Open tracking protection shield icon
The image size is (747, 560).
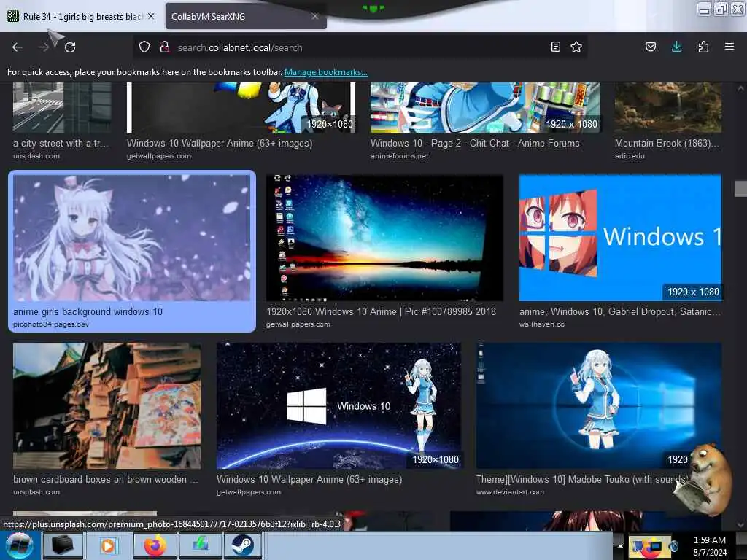click(x=144, y=47)
